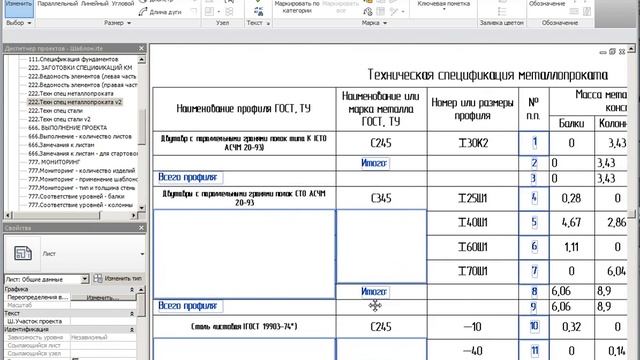
Task: Click the Ш.Участок проекта value field
Action: coord(103,321)
